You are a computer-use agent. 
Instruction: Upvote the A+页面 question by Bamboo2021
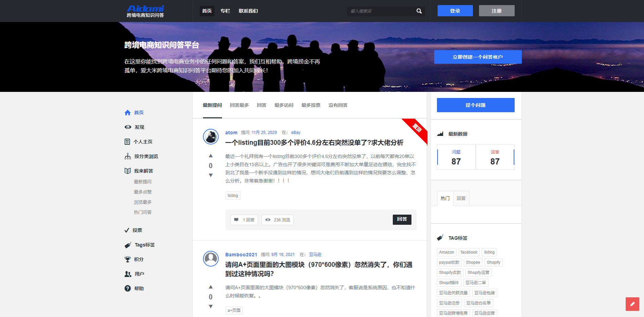[x=211, y=287]
